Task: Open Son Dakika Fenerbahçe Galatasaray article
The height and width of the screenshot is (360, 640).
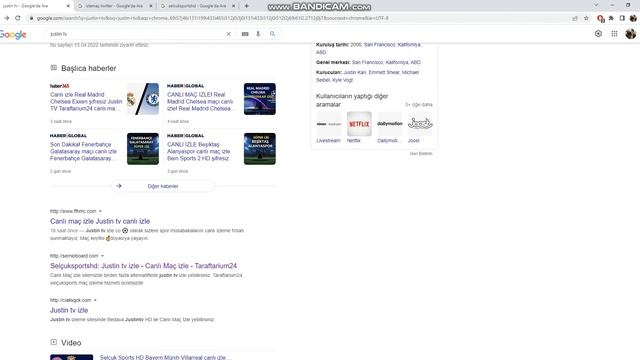Action: [x=84, y=151]
